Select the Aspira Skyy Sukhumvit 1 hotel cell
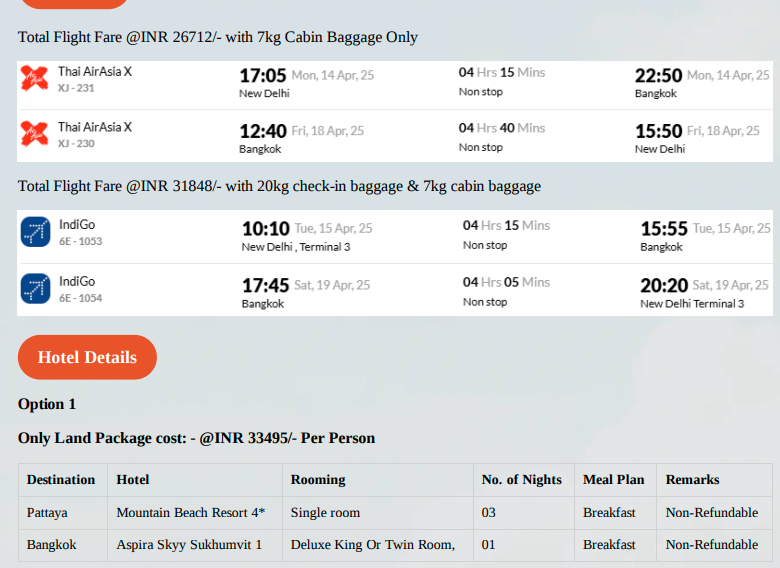Image resolution: width=780 pixels, height=568 pixels. tap(195, 545)
